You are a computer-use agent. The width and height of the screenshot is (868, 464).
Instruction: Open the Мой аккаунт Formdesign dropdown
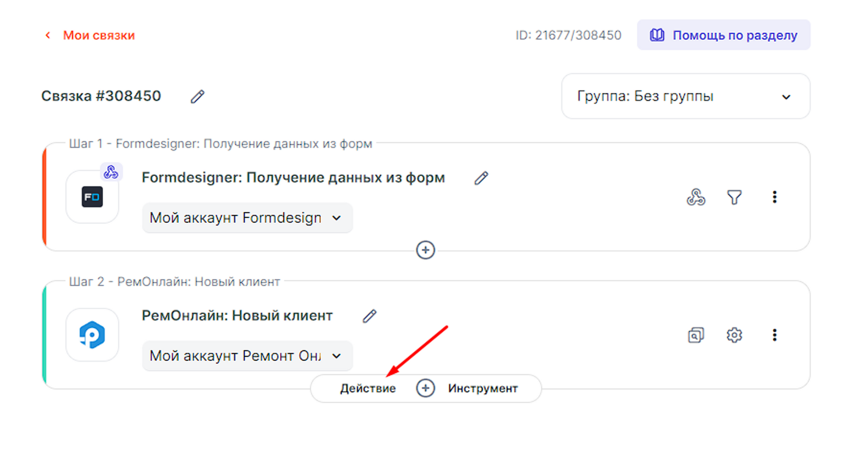pos(247,218)
